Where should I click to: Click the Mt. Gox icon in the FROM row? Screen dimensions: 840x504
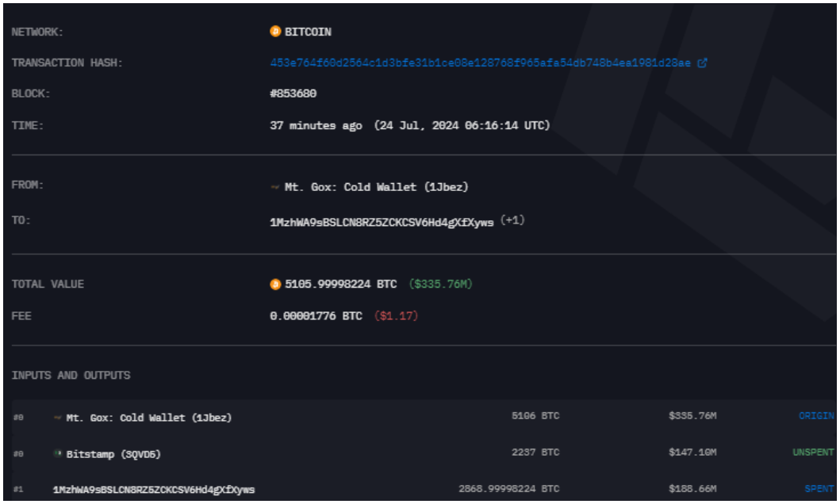tap(274, 187)
